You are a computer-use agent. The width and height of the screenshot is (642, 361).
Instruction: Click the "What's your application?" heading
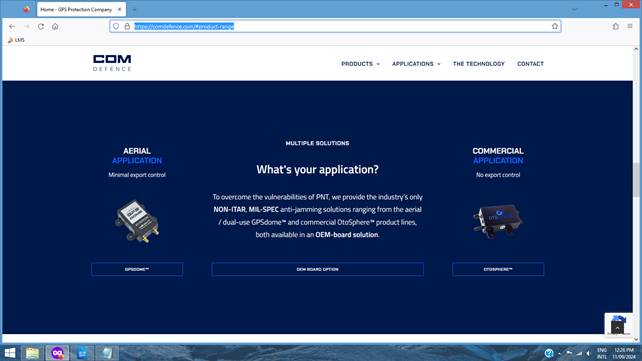317,169
